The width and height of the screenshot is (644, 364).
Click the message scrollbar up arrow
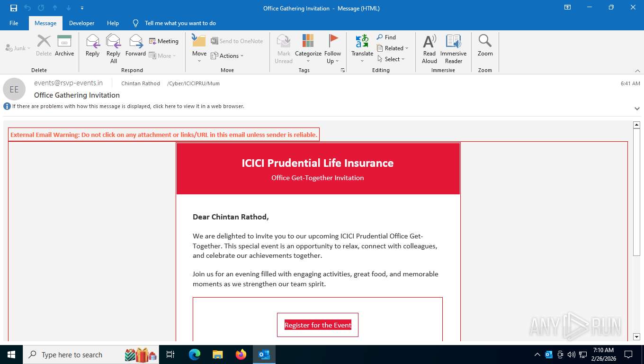tap(636, 125)
